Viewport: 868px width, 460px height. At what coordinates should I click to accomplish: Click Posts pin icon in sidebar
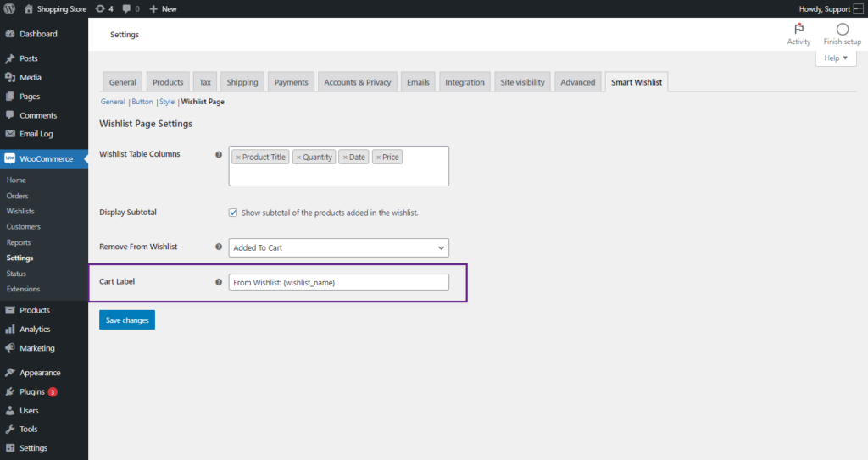pos(10,58)
